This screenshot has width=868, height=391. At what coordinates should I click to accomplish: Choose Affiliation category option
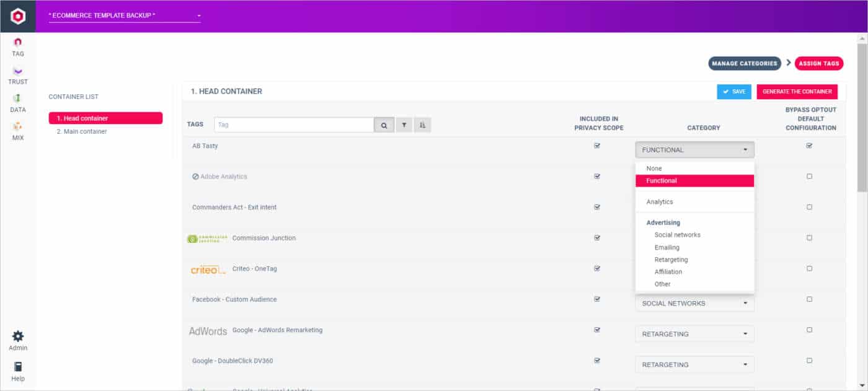click(x=694, y=272)
